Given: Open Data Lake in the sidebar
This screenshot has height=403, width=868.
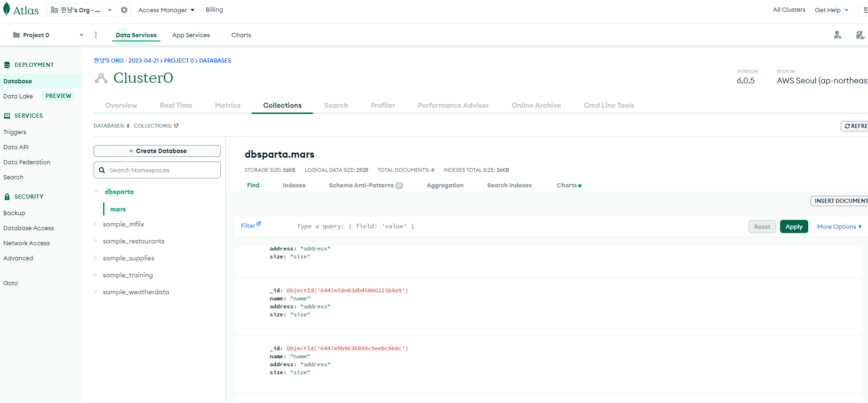Looking at the screenshot, I should (x=18, y=96).
